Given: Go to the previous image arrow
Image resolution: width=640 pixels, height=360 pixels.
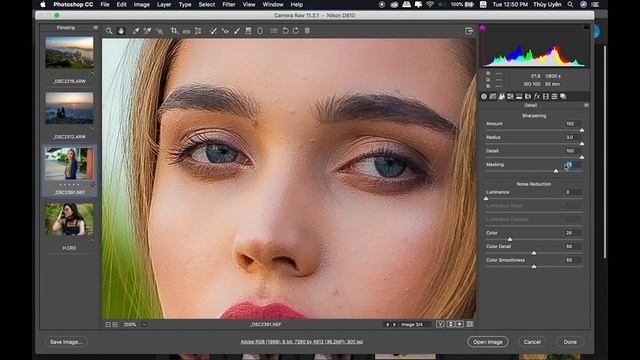Looking at the screenshot, I should pos(387,324).
